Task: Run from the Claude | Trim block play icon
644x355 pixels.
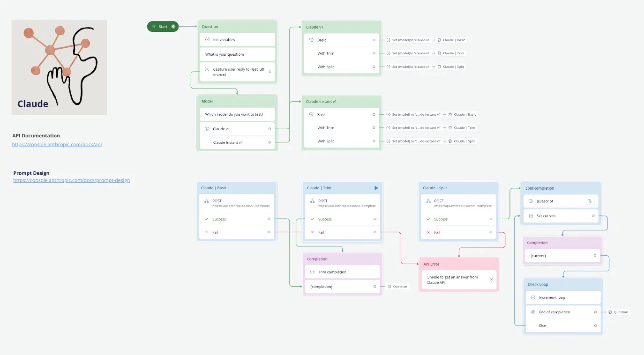Action: click(376, 188)
